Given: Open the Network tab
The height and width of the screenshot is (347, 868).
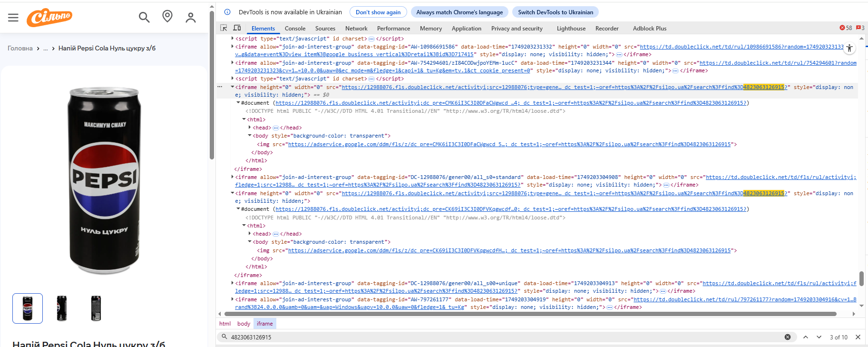Looking at the screenshot, I should click(x=356, y=29).
